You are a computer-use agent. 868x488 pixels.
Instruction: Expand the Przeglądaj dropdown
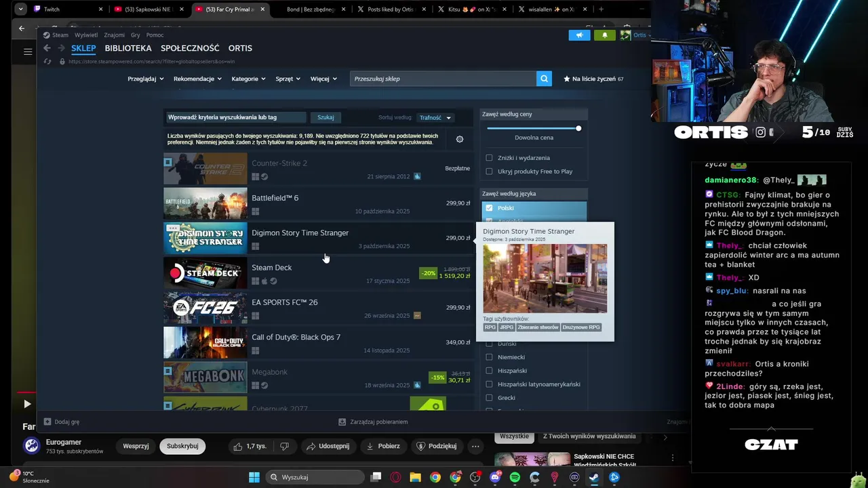click(146, 79)
